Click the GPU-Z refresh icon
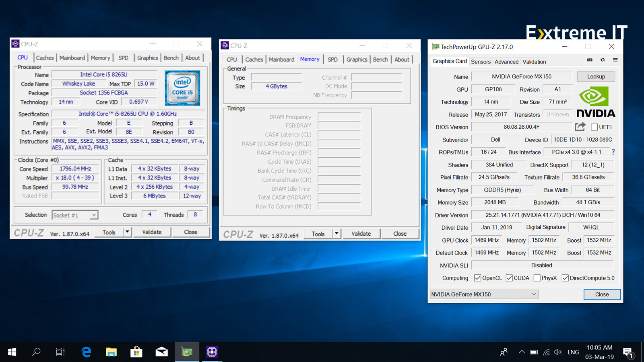 tap(603, 60)
